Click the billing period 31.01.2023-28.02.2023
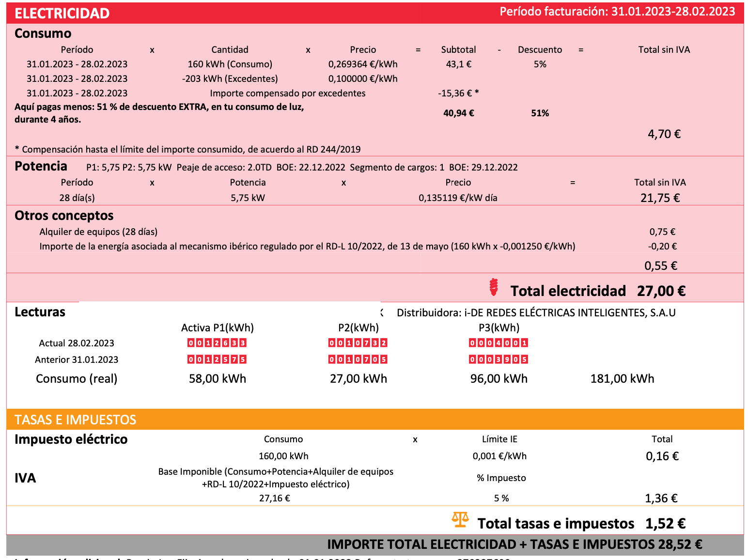Screen dimensions: 748x560 (673, 12)
